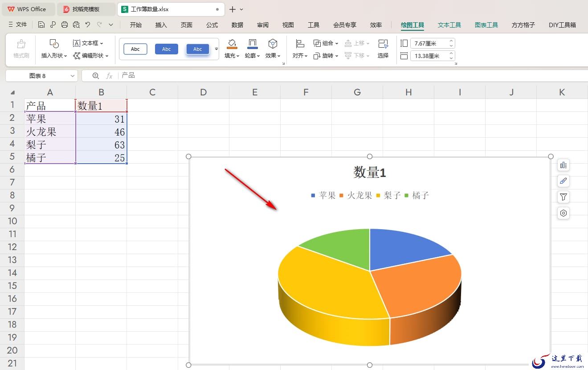Expand the Insert Shape dropdown arrow
Screen dimensions: 588x370
point(65,56)
